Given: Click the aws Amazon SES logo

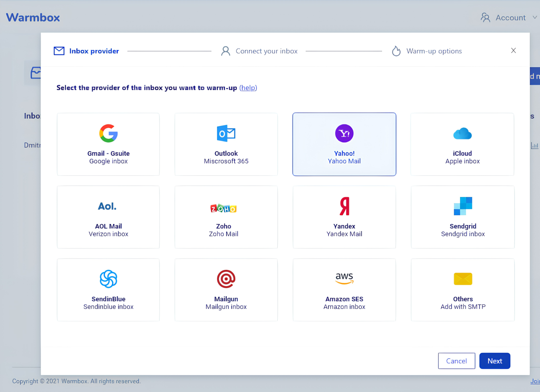Looking at the screenshot, I should click(344, 278).
